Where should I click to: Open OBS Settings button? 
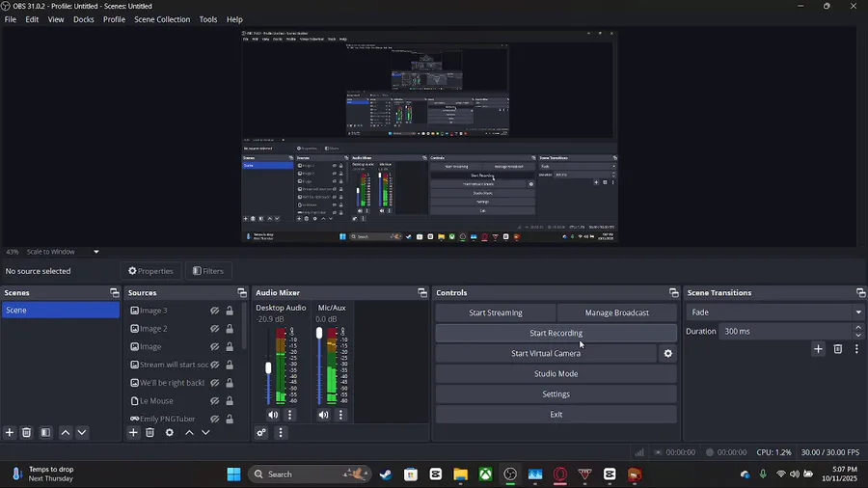[556, 393]
